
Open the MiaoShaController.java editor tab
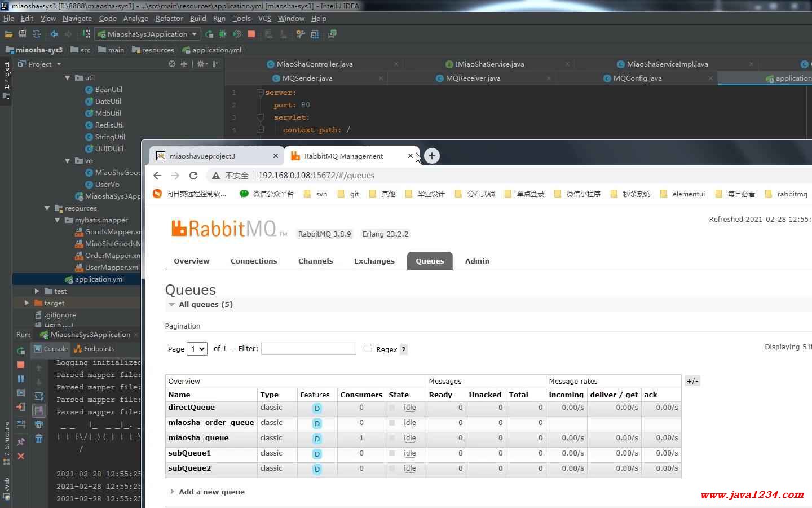pyautogui.click(x=315, y=64)
